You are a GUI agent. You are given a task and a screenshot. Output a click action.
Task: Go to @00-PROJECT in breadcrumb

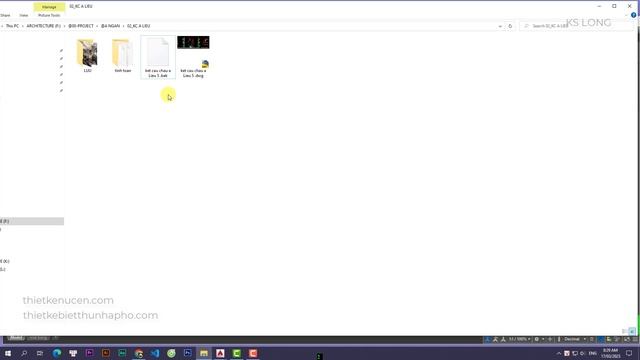81,26
